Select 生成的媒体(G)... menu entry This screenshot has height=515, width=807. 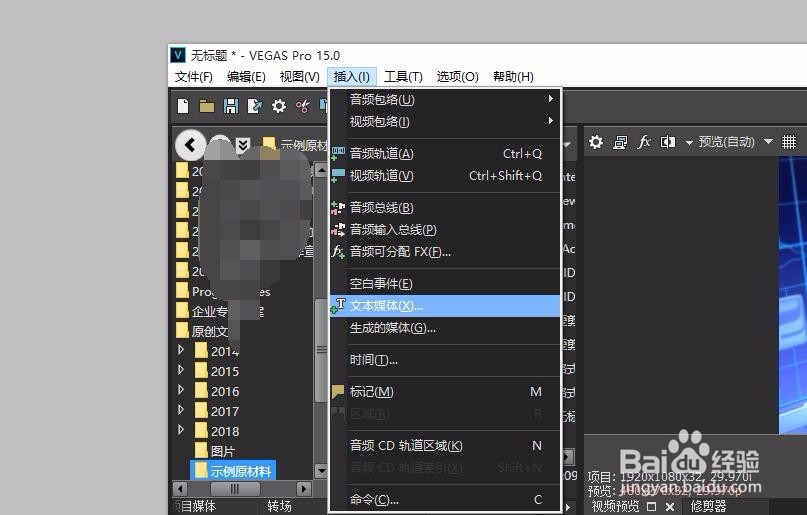click(x=445, y=328)
